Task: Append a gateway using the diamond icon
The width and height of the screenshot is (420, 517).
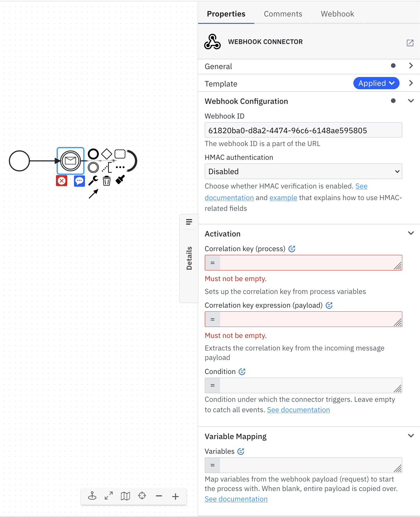Action: click(x=107, y=154)
